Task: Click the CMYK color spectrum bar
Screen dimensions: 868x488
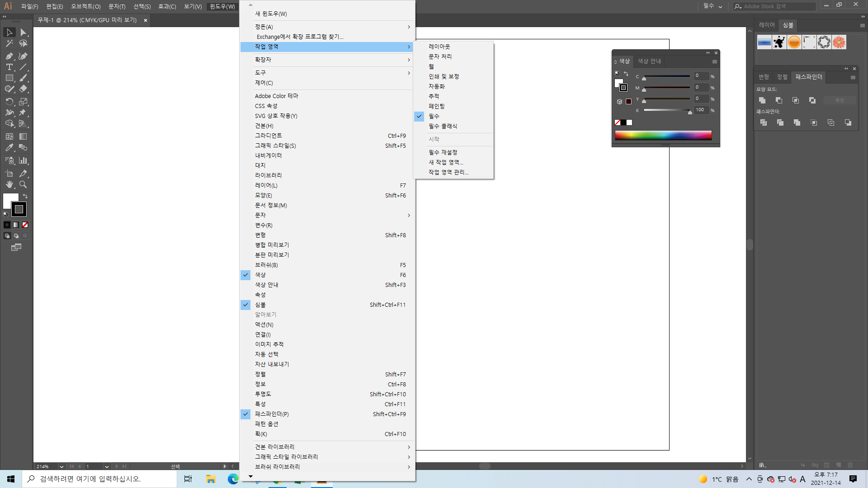Action: pos(663,135)
